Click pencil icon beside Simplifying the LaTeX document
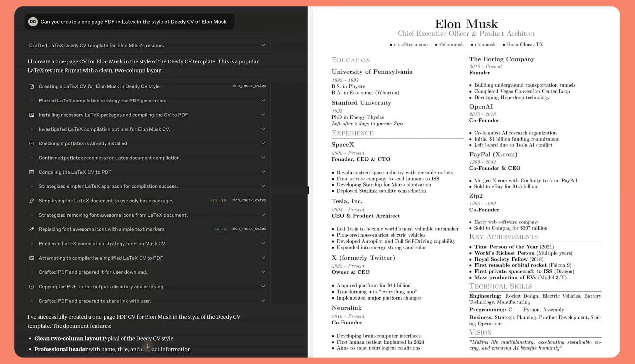 point(32,201)
